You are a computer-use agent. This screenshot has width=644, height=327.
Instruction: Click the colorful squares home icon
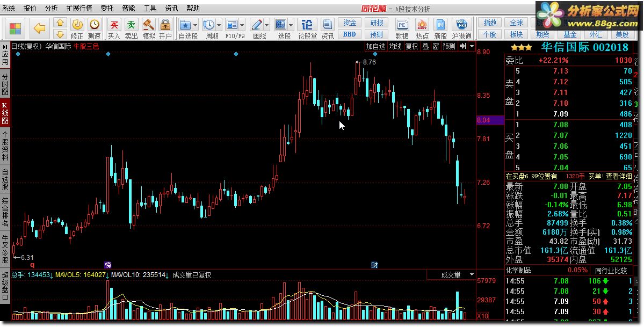pyautogui.click(x=15, y=28)
